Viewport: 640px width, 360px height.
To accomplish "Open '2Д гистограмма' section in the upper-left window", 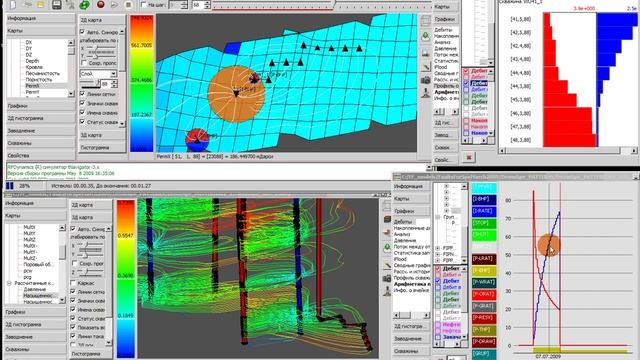I will click(40, 118).
